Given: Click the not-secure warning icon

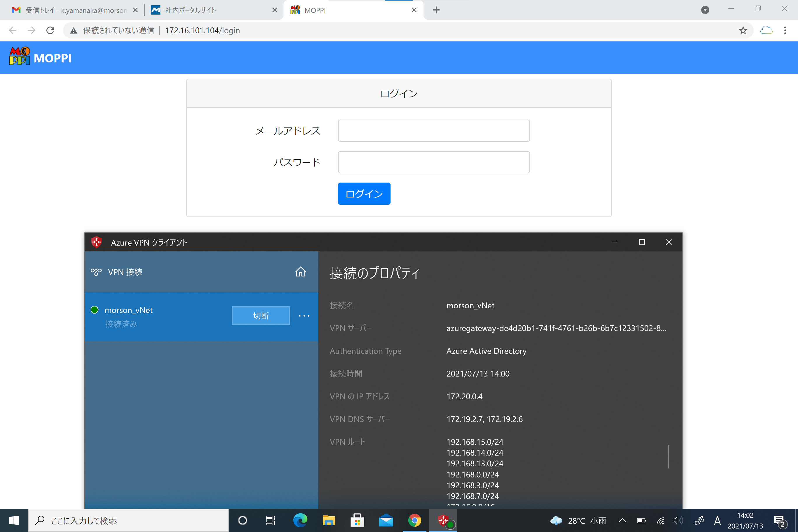Looking at the screenshot, I should [73, 31].
